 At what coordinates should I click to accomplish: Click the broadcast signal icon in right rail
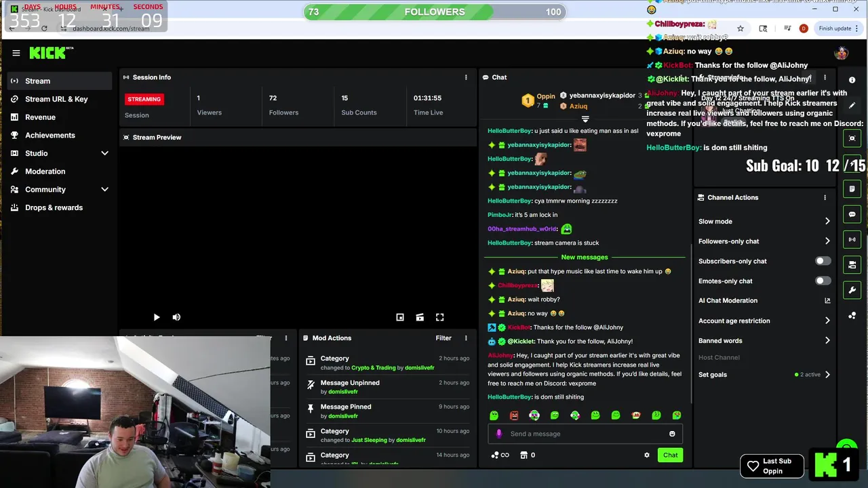[852, 239]
